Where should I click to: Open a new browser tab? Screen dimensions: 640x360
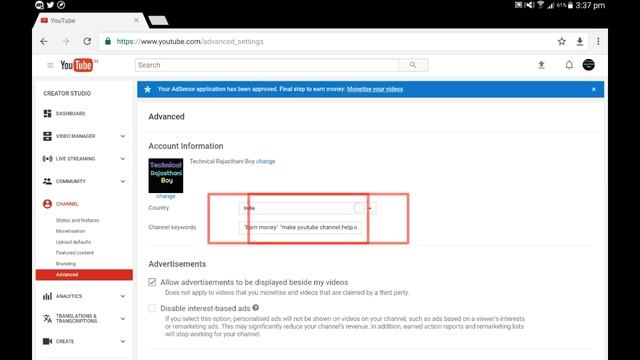158,20
